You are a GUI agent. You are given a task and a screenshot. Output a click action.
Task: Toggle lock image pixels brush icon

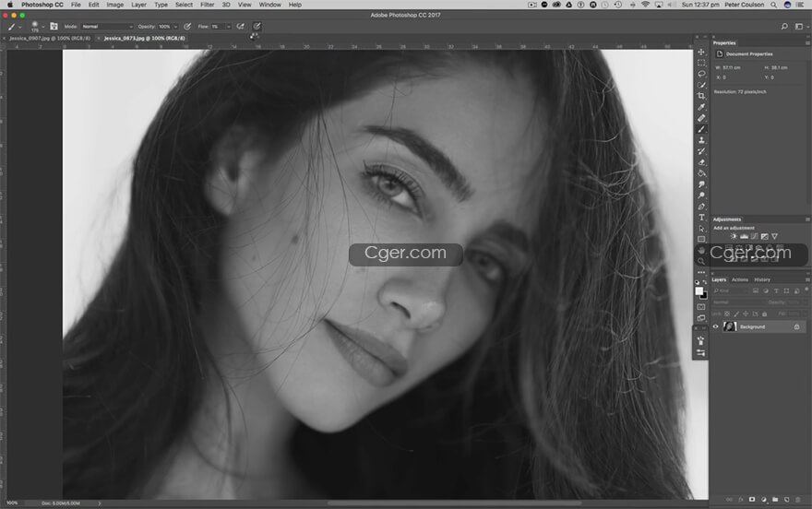[736, 314]
